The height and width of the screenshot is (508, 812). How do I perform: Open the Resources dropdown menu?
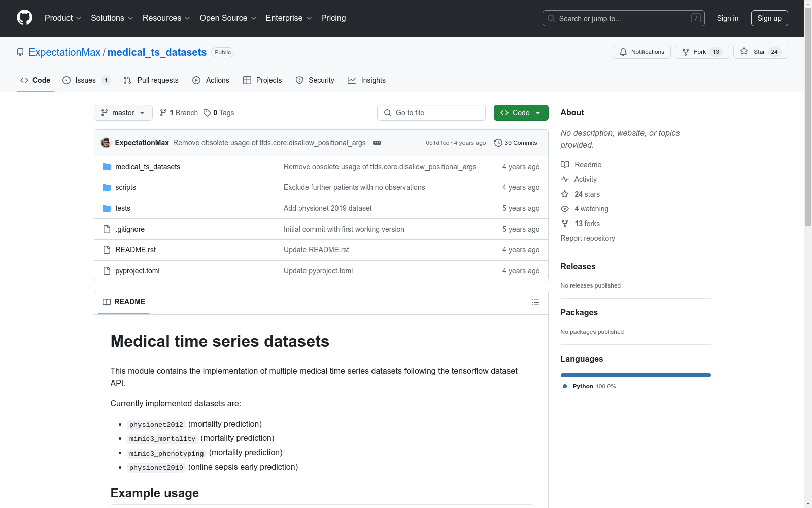166,18
